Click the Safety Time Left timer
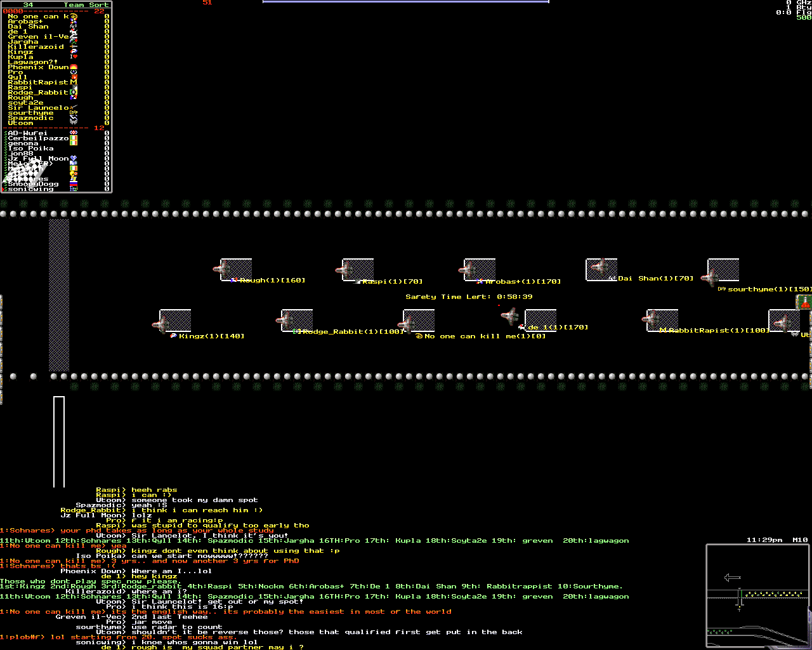The height and width of the screenshot is (650, 812). (469, 297)
